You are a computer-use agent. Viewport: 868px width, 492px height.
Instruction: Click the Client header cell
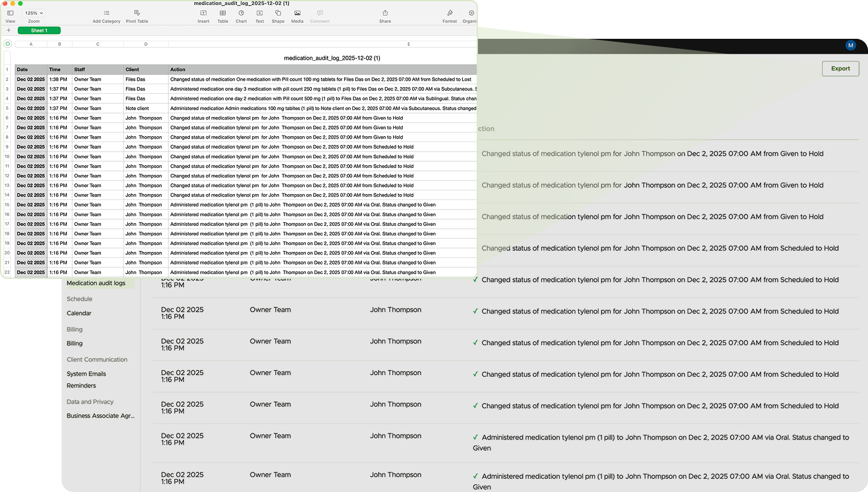tap(146, 70)
